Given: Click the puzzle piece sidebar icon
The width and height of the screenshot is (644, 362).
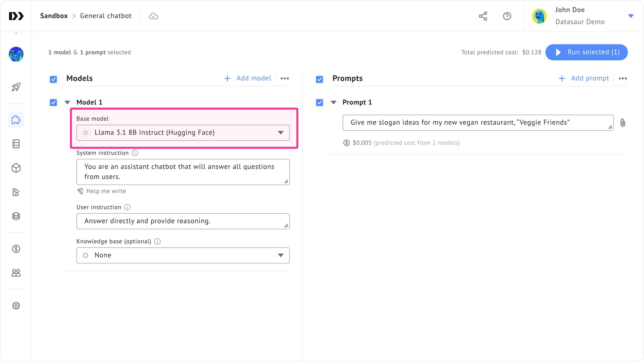Looking at the screenshot, I should pos(16,120).
